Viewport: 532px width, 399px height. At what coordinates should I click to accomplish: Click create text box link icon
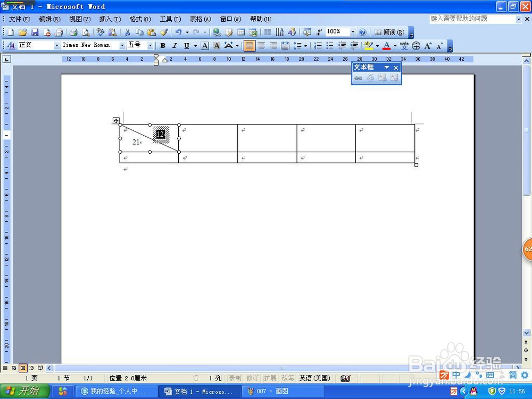pos(358,78)
